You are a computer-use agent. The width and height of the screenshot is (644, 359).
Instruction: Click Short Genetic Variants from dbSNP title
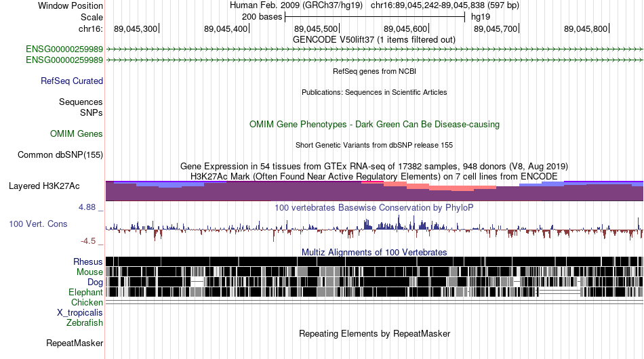(x=374, y=145)
